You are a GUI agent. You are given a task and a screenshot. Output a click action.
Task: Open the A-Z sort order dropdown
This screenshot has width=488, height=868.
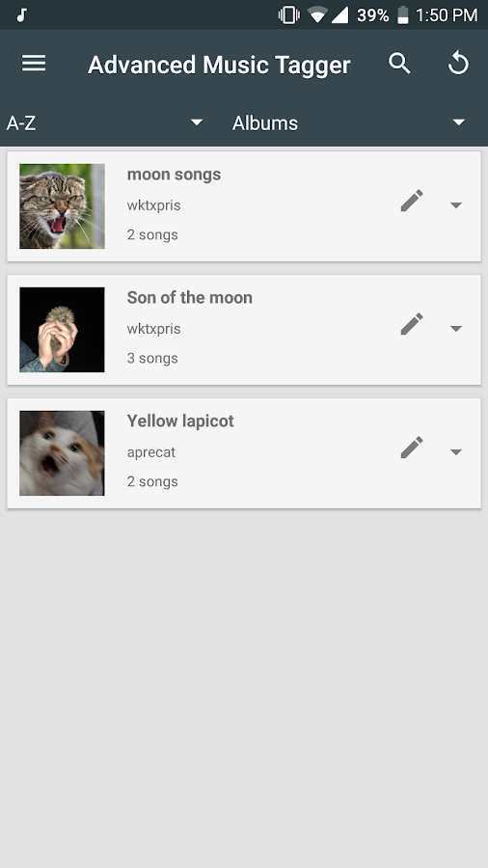point(104,122)
